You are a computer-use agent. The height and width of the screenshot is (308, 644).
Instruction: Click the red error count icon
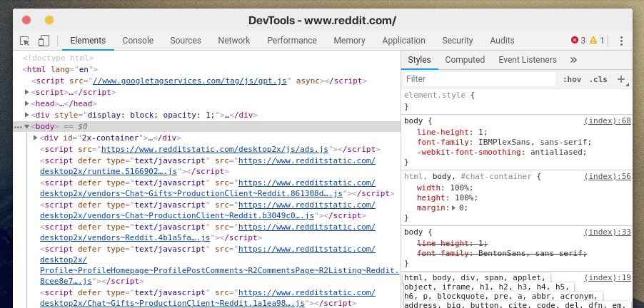575,40
